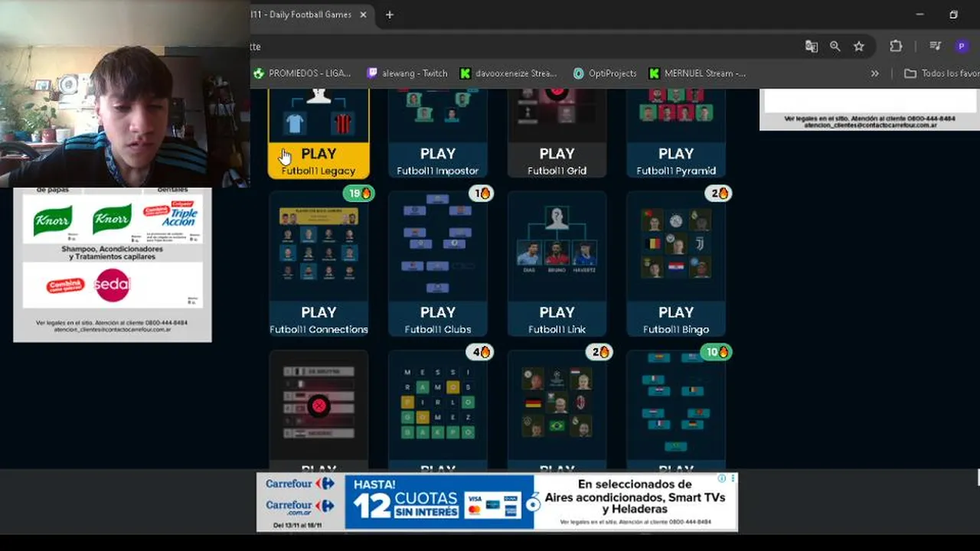The image size is (980, 551).
Task: Open the ad info icon on banner
Action: click(722, 478)
